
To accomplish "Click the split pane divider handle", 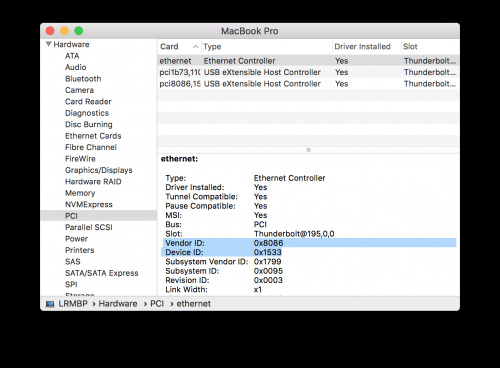I will point(308,150).
